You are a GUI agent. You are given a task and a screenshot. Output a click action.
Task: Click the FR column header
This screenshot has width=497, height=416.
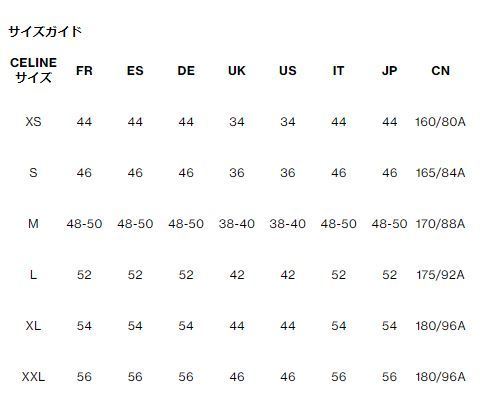pyautogui.click(x=84, y=71)
